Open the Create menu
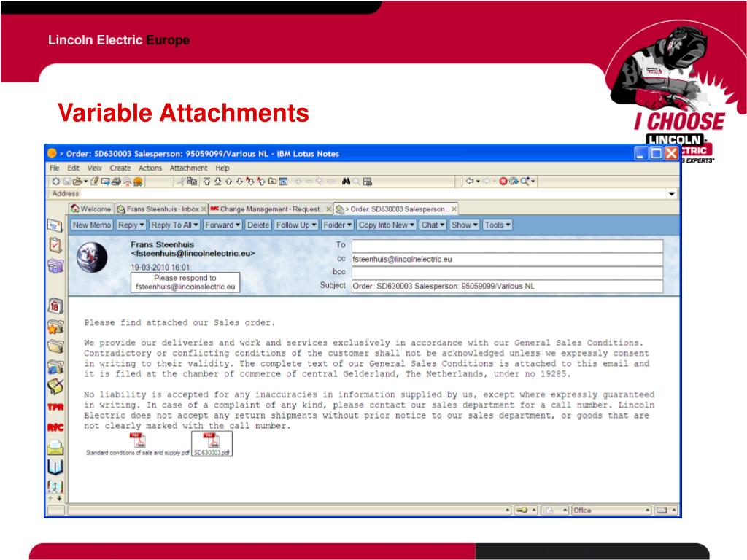747x560 pixels. tap(120, 168)
